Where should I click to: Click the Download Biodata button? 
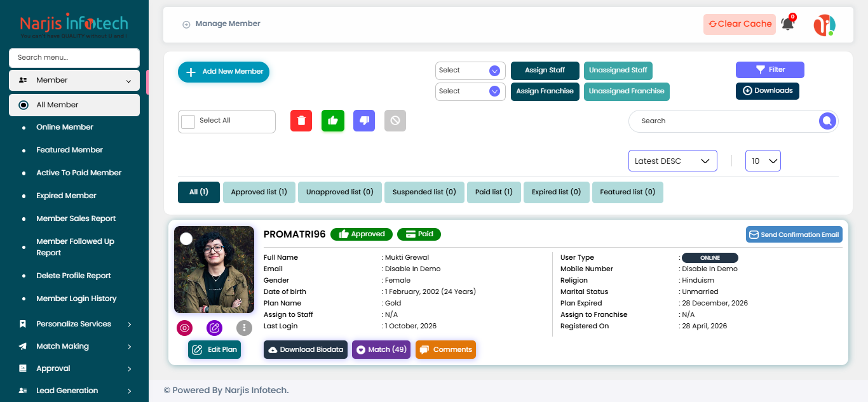[x=306, y=350]
